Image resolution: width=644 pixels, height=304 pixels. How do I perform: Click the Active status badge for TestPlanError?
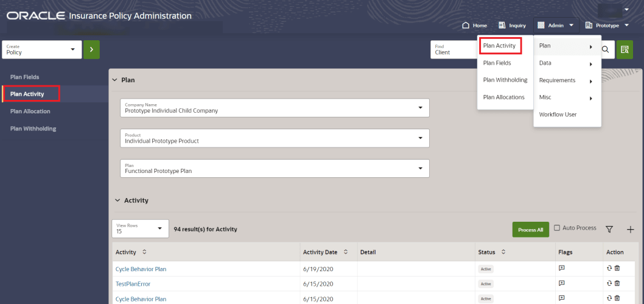coord(486,284)
